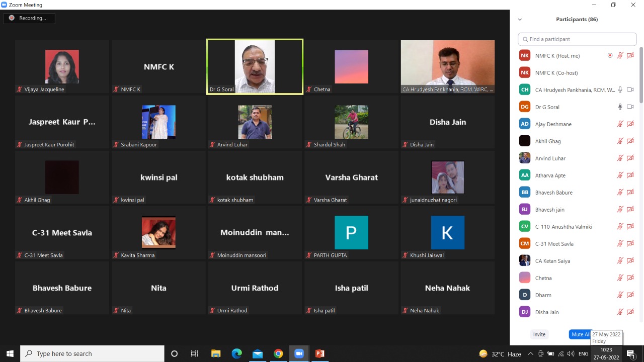Click the Invite button
Image resolution: width=644 pixels, height=362 pixels.
[x=539, y=334]
